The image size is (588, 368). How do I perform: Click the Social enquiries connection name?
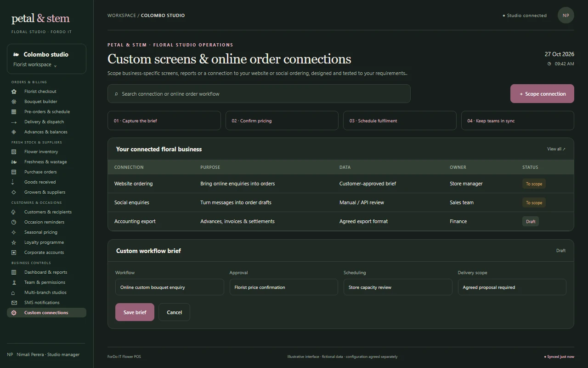coord(132,202)
